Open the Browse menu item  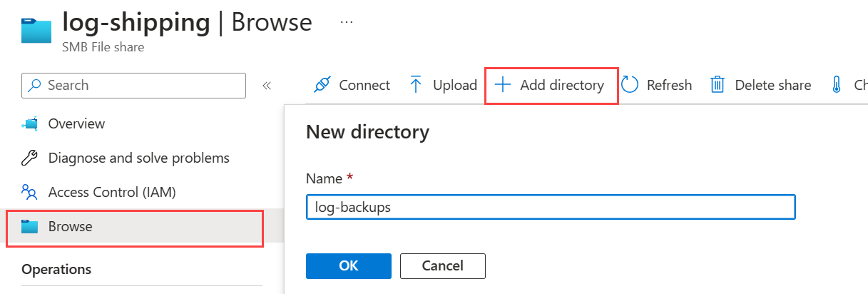(70, 227)
